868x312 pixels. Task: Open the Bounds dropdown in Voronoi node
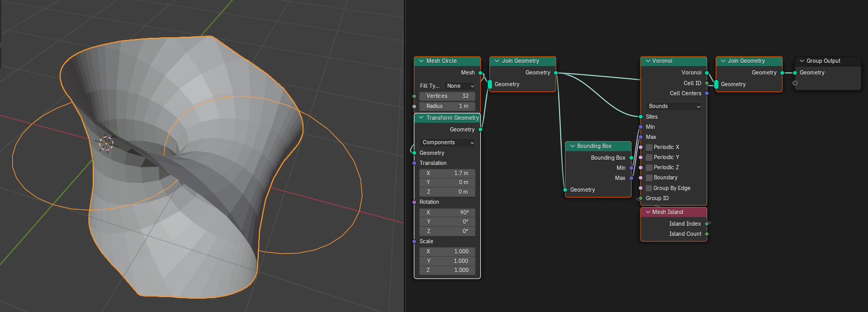674,106
